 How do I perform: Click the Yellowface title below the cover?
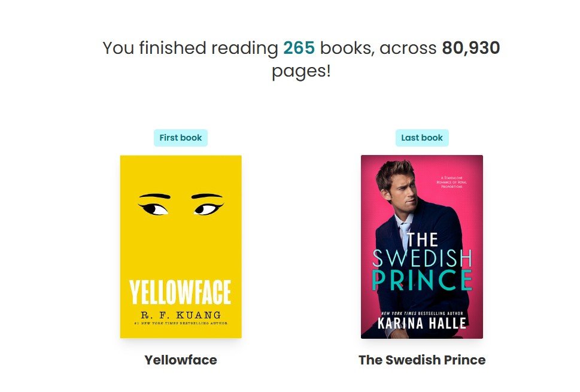181,360
